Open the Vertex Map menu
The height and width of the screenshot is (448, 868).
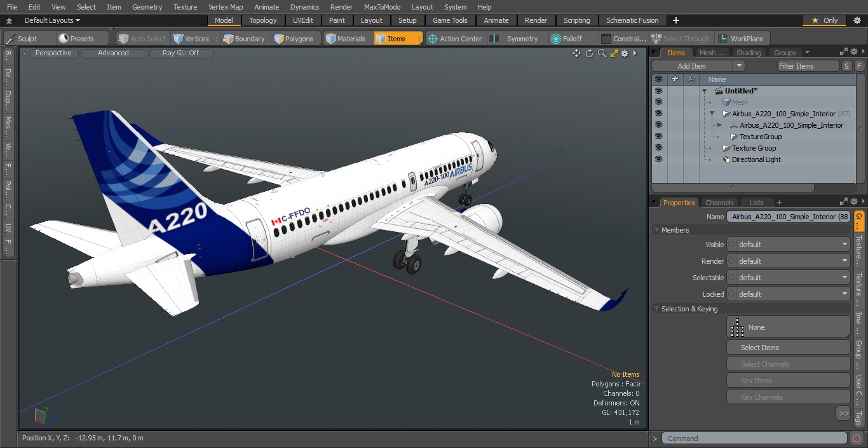point(226,7)
